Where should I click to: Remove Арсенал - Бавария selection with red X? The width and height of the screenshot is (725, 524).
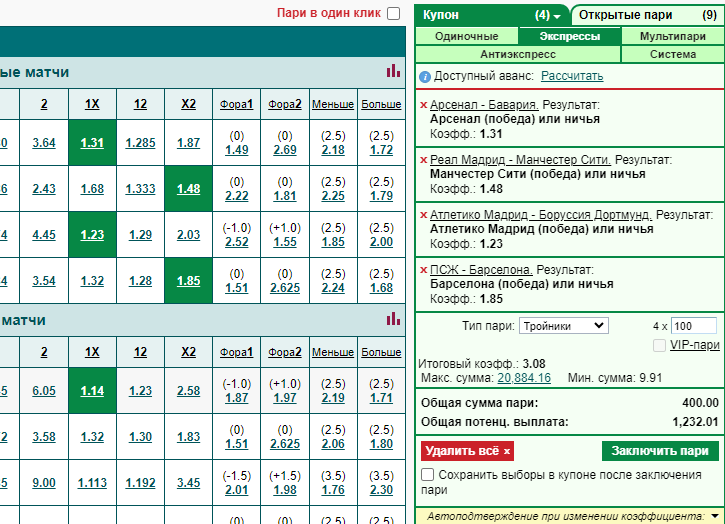pyautogui.click(x=423, y=105)
